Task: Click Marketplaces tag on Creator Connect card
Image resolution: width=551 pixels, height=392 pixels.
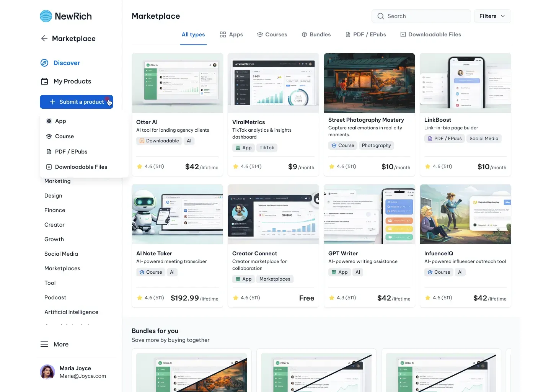Action: 275,279
